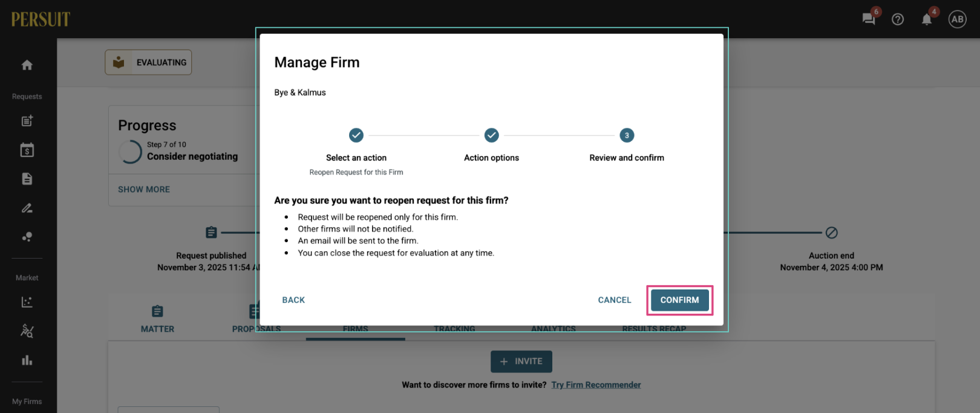The height and width of the screenshot is (413, 980).
Task: Open the document icon in the sidebar
Action: pyautogui.click(x=27, y=179)
